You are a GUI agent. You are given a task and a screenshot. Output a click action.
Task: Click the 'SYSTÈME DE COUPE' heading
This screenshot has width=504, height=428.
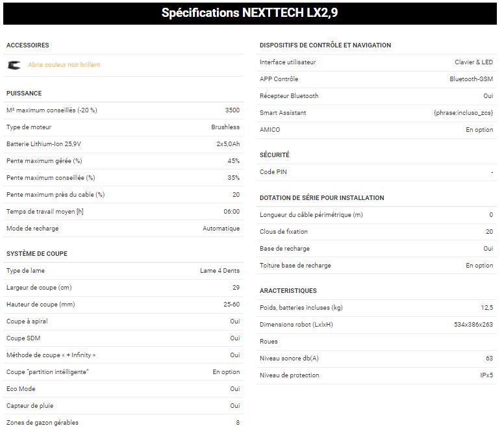37,253
